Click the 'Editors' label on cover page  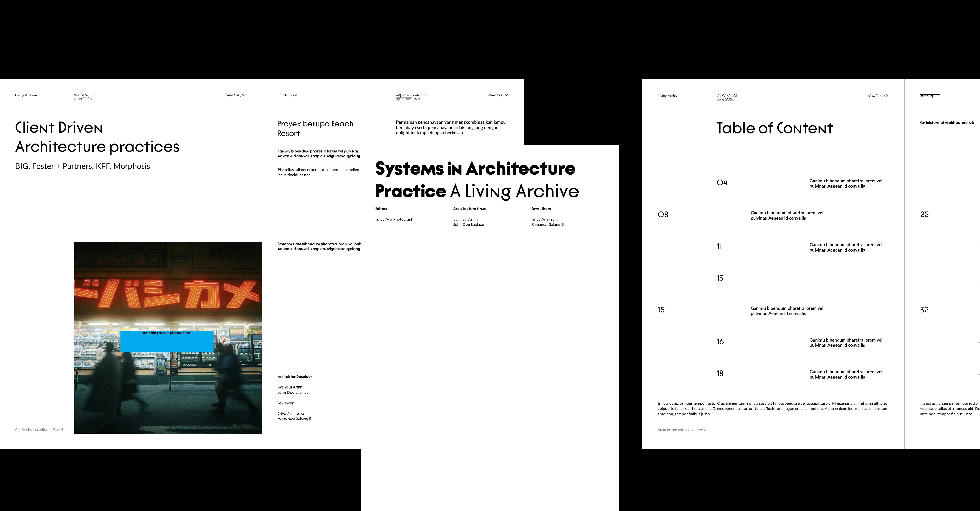[381, 209]
